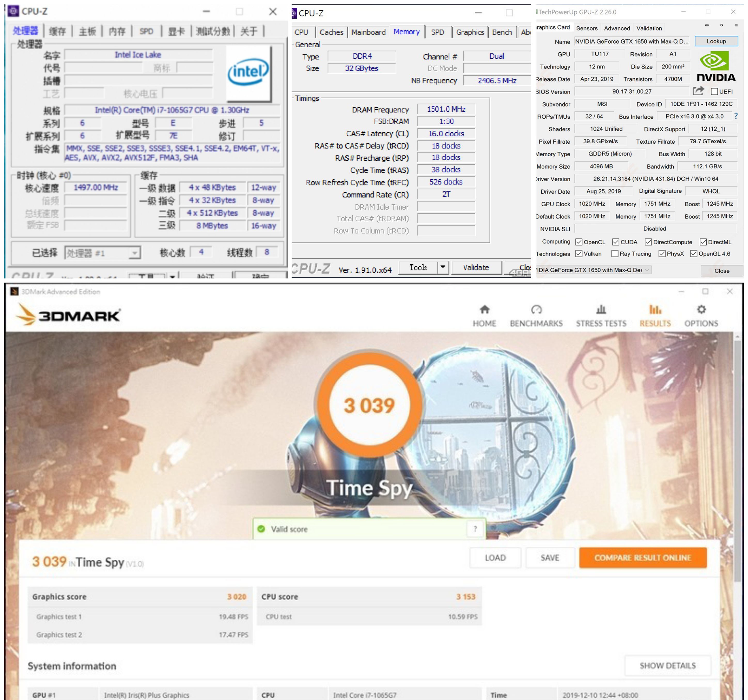Toggle the OpenGL 4.6 checkbox
Image resolution: width=748 pixels, height=700 pixels.
tap(694, 254)
